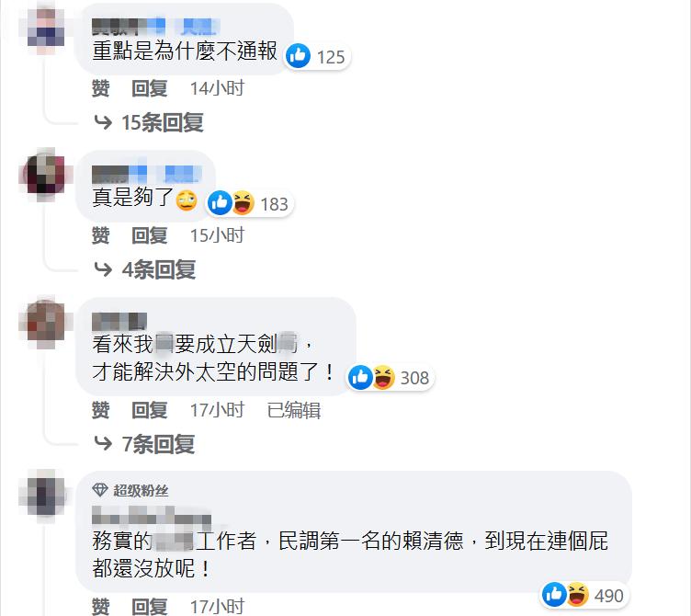Click the thumbs-up reaction icon beside 490
This screenshot has width=691, height=616.
coord(554,595)
